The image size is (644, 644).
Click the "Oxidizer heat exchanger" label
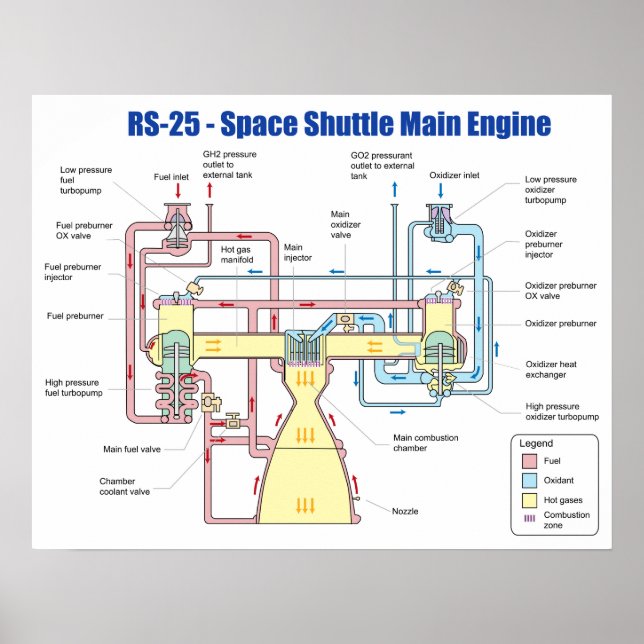point(551,369)
